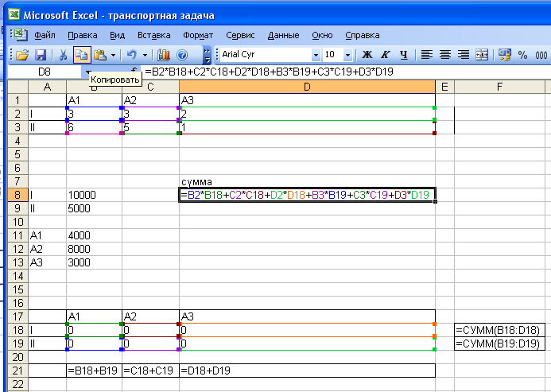Click the Copy icon in the toolbar
The image size is (551, 392).
coord(82,55)
